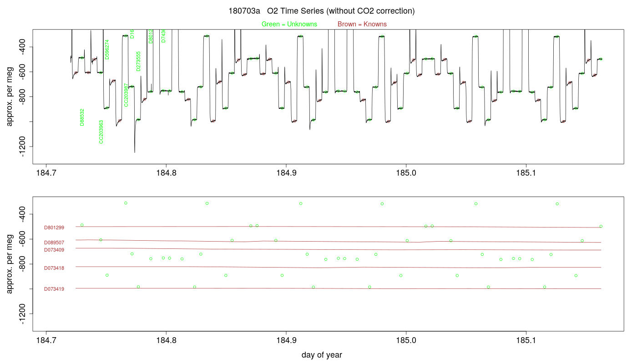Click the 184.8 tick label under upper plot
Screen dimensions: 637x364
[166, 173]
